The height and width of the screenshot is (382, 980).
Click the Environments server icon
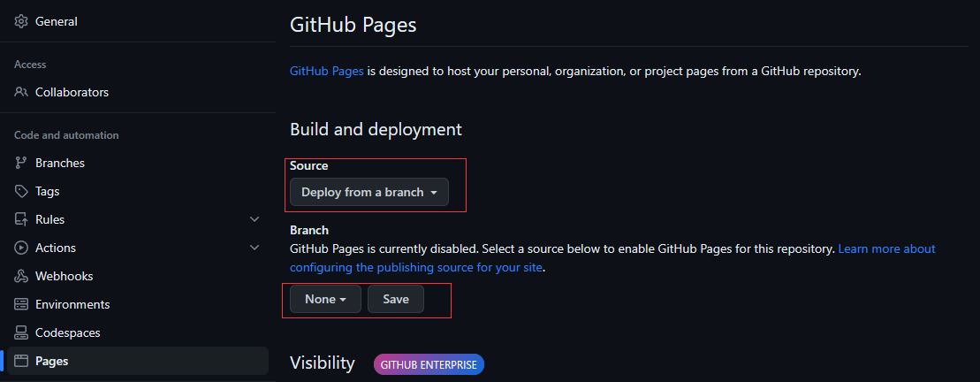pyautogui.click(x=21, y=304)
